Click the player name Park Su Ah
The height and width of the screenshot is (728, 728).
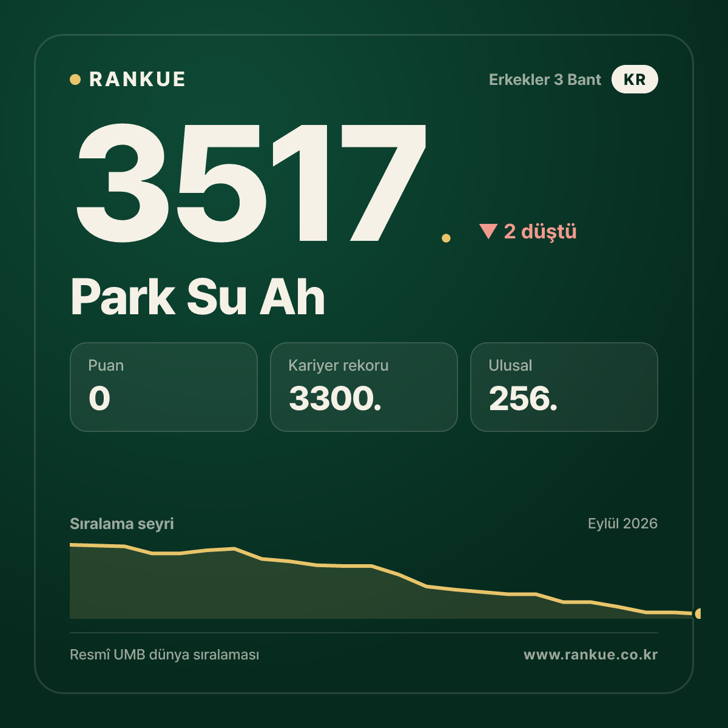pos(198,297)
